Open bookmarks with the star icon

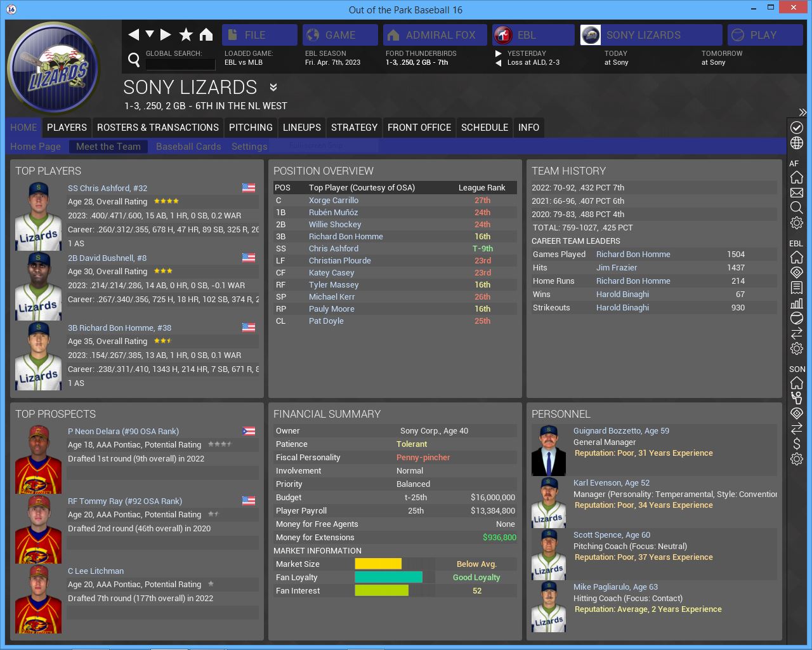click(x=186, y=35)
